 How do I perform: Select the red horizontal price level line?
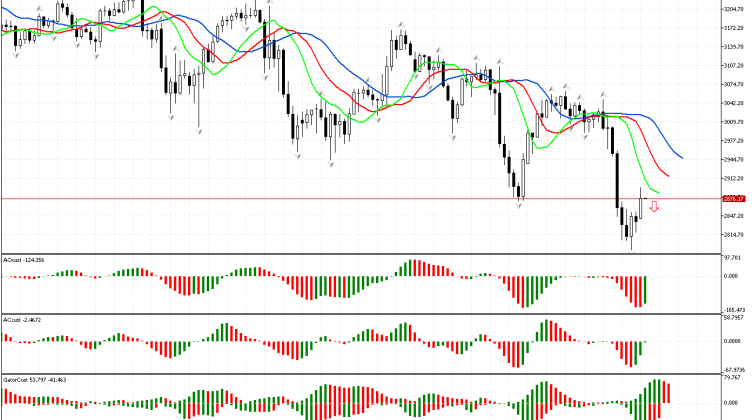[x=300, y=198]
